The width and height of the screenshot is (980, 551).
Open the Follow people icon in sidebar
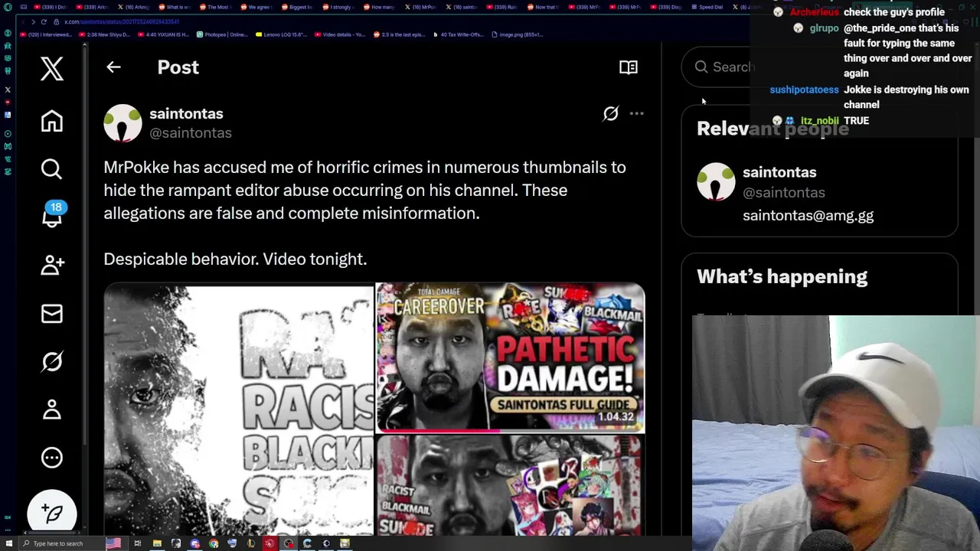pyautogui.click(x=52, y=265)
